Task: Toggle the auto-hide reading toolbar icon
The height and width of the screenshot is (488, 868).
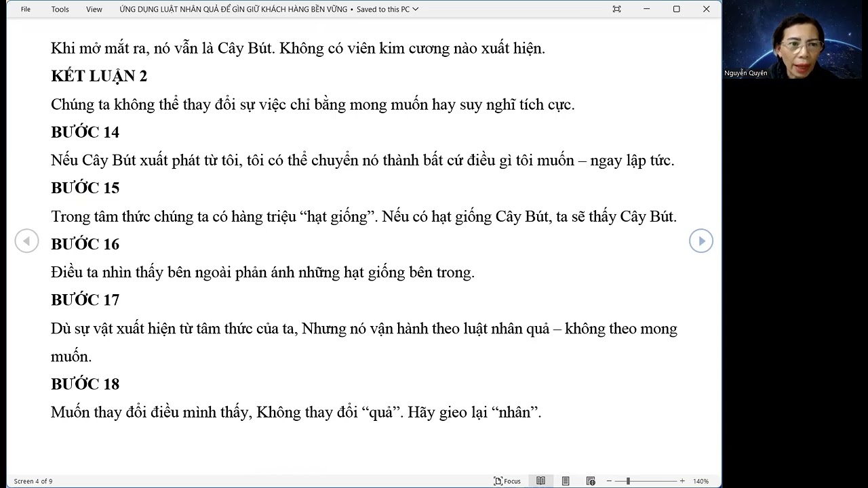Action: (x=616, y=9)
